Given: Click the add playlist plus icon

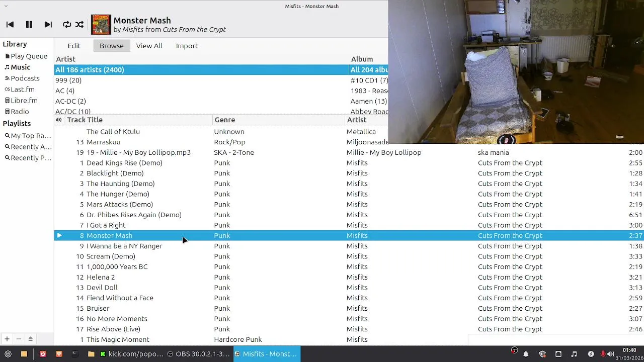Looking at the screenshot, I should [x=7, y=339].
